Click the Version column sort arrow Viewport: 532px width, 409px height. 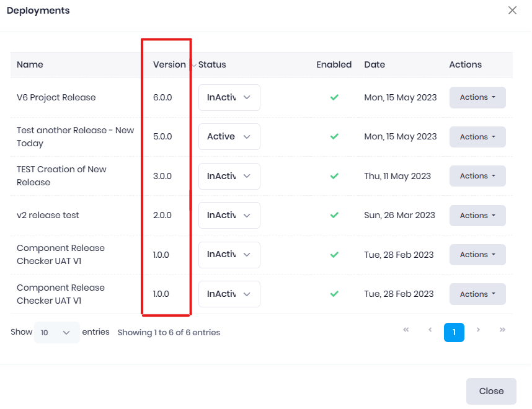pos(193,65)
